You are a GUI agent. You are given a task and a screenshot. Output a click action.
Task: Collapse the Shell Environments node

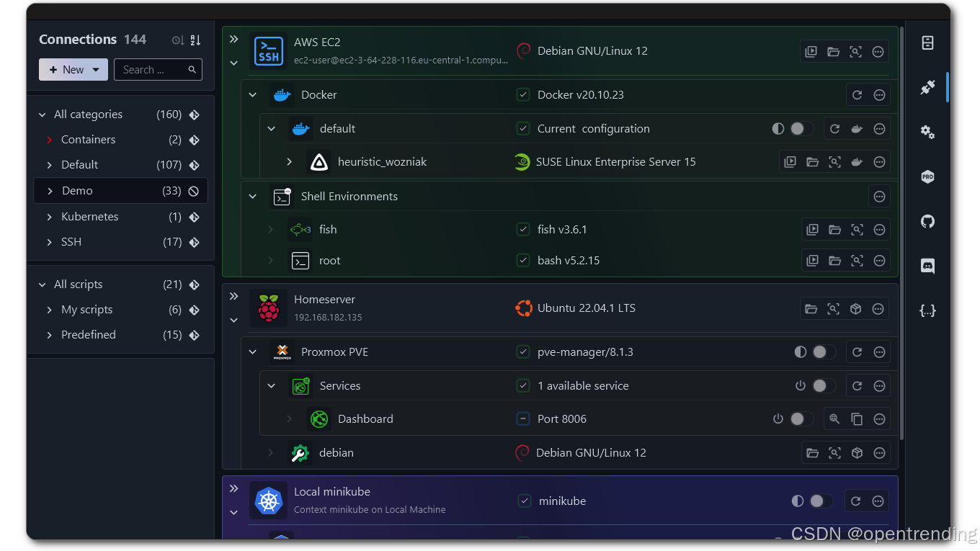[x=252, y=197]
